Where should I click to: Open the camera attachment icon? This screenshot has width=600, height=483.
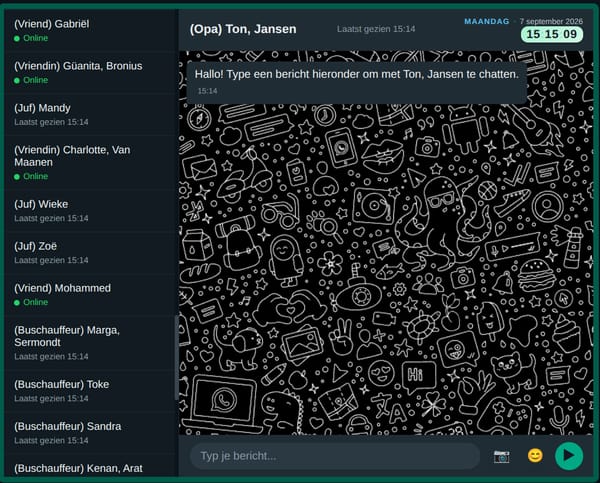tap(501, 456)
